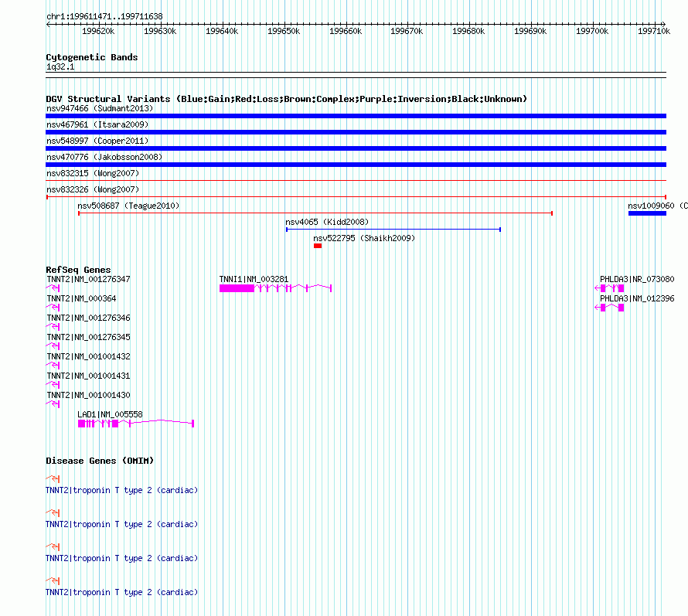Click the TNNI1|NM_003281 gene glyph

275,288
